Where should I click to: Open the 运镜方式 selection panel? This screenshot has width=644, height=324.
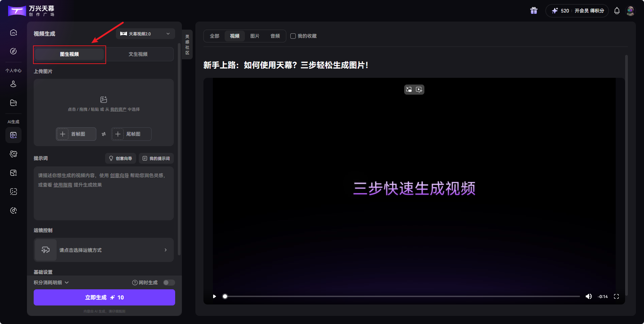point(103,250)
